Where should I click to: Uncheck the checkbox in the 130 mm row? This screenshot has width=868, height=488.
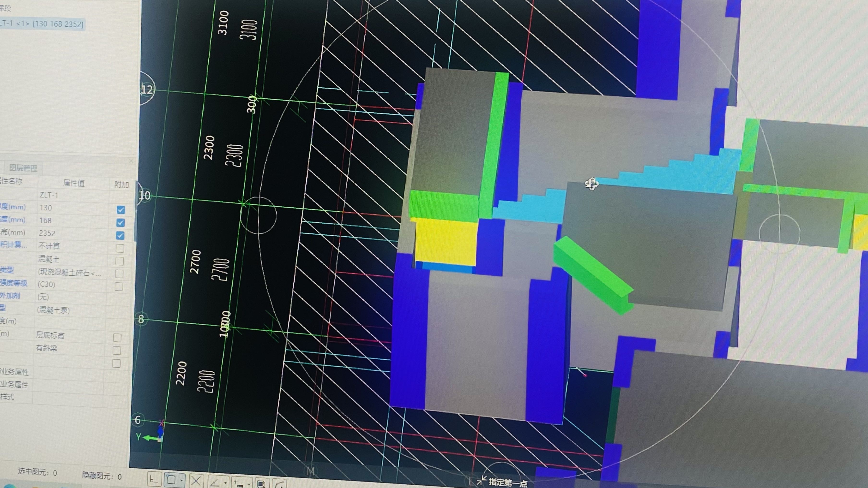(121, 210)
